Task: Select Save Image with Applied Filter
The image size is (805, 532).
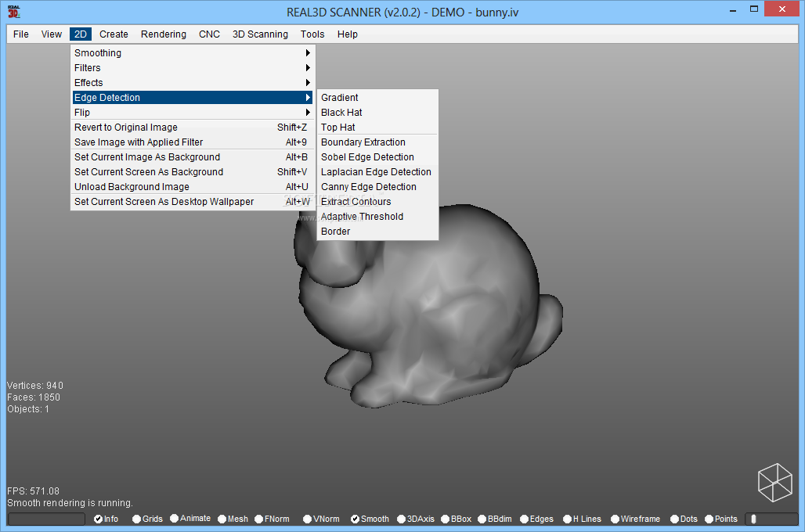Action: (193, 142)
